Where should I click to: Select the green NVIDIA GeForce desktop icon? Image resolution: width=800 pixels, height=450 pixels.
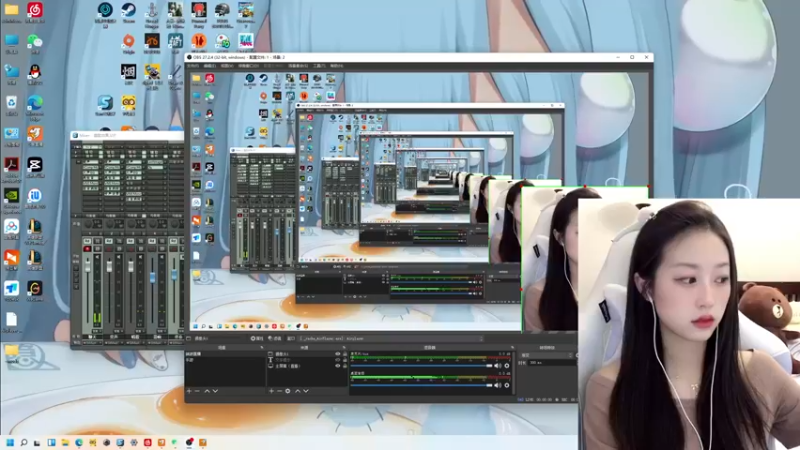pos(11,196)
